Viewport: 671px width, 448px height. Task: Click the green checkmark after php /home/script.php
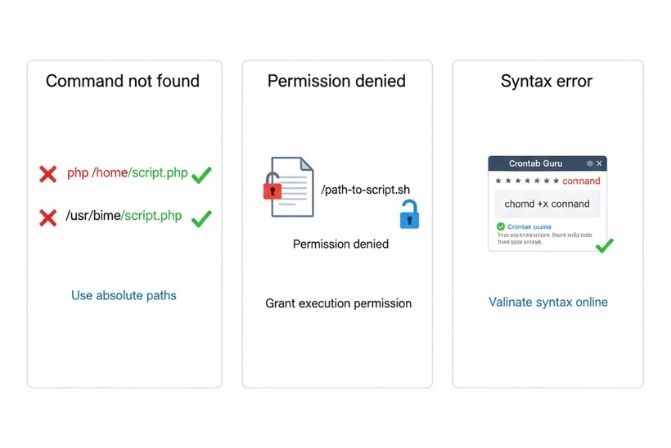pyautogui.click(x=201, y=175)
